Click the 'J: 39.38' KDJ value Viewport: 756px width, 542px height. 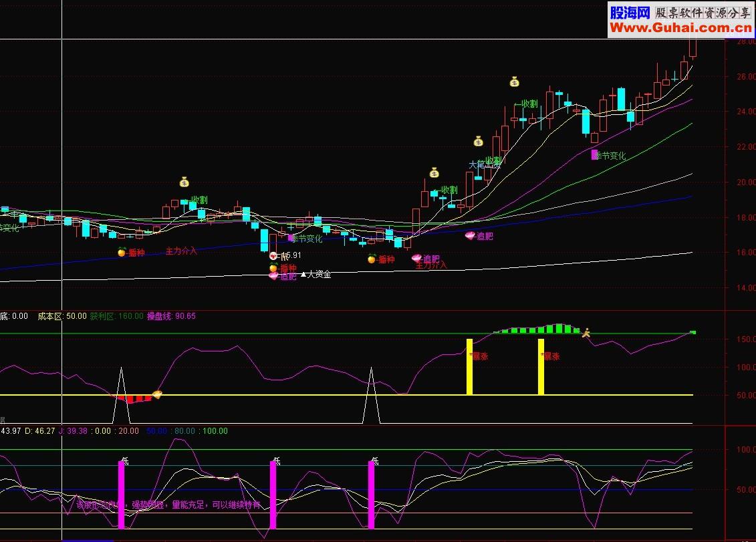pyautogui.click(x=73, y=431)
